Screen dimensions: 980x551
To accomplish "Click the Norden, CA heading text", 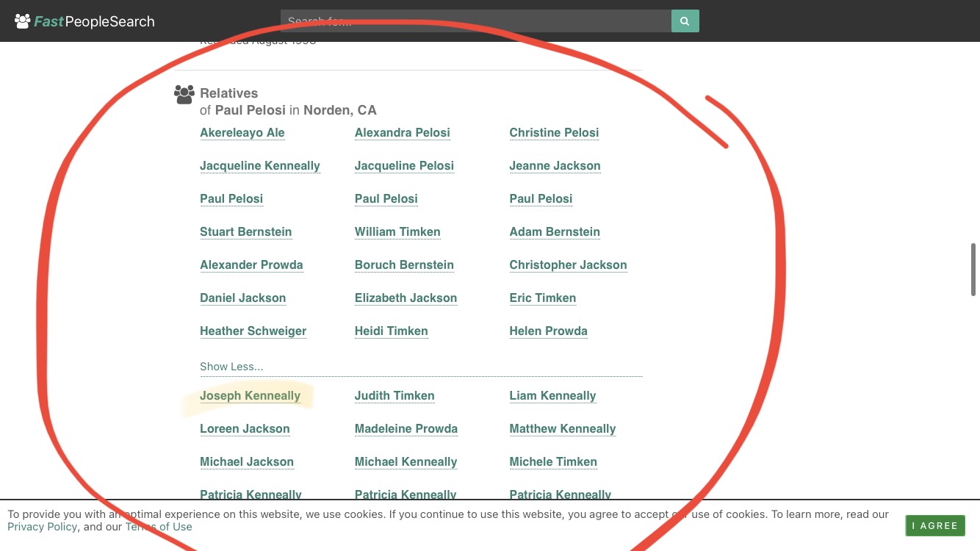I will (x=340, y=111).
